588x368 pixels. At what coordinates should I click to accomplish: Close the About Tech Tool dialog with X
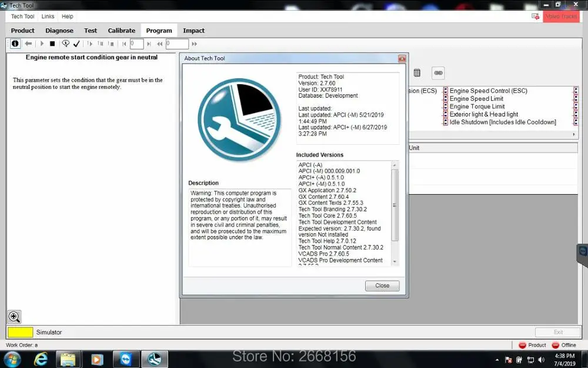(402, 58)
